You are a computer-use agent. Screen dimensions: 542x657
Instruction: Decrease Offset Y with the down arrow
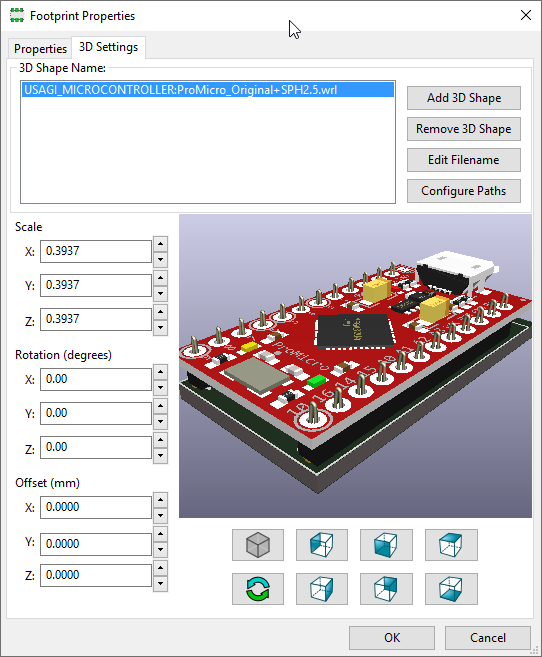coord(160,549)
